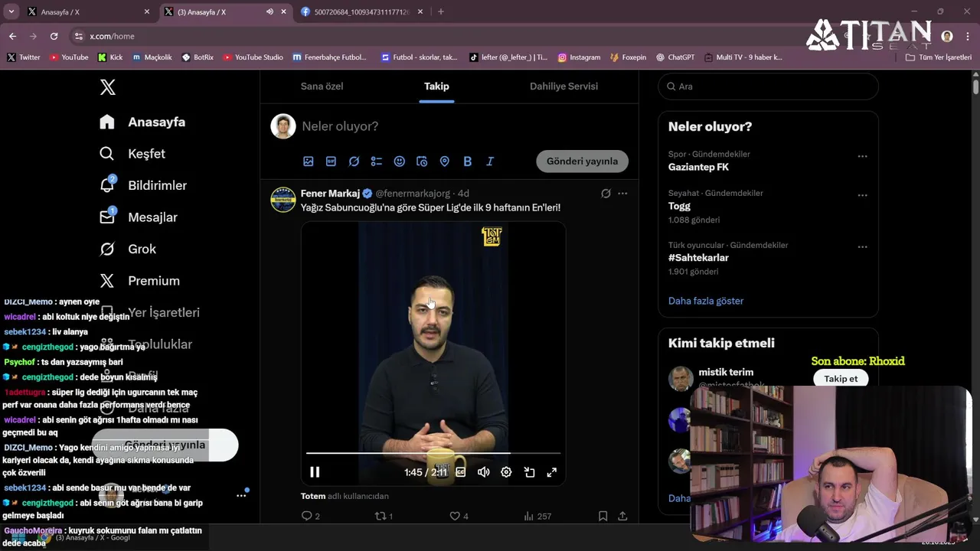980x551 pixels.
Task: Open #Sahtekarlar trend
Action: pos(698,258)
